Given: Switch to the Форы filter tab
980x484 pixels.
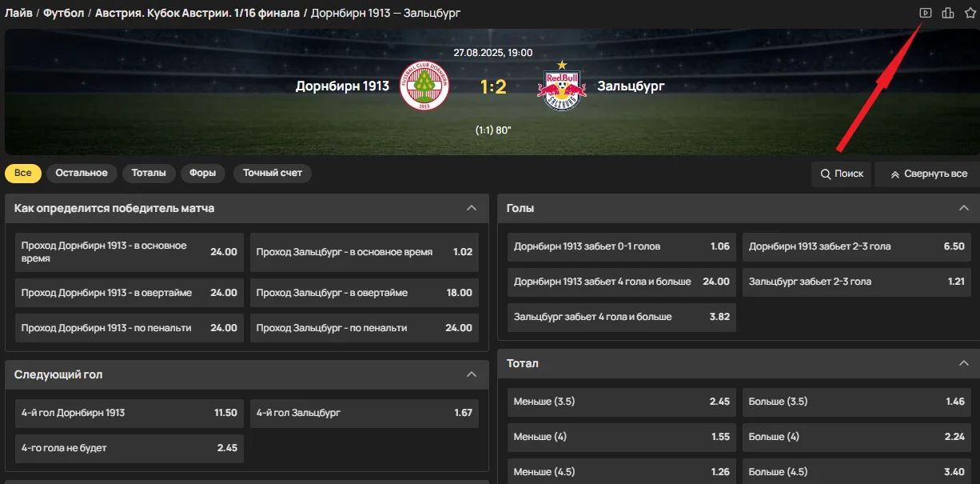Looking at the screenshot, I should click(203, 173).
